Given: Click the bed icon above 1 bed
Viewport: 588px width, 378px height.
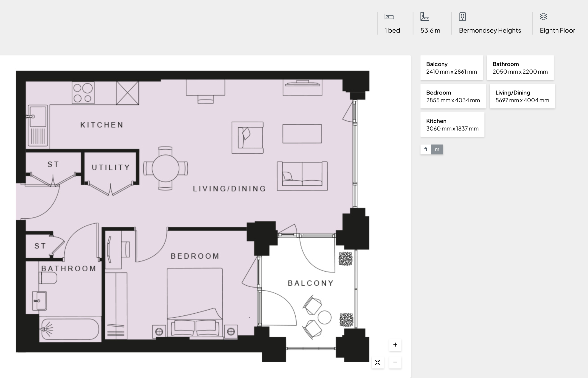Looking at the screenshot, I should pos(389,17).
